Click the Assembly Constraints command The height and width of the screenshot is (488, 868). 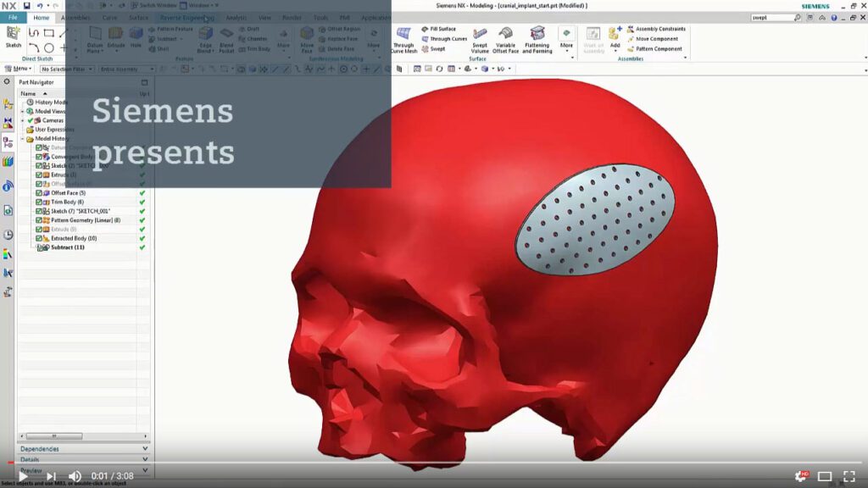(x=656, y=29)
